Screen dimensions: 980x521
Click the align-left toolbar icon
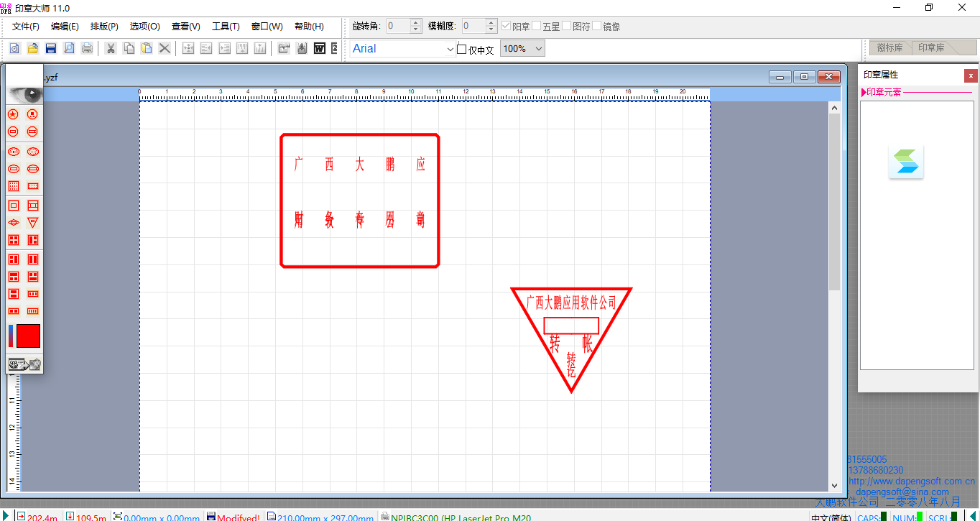pyautogui.click(x=206, y=48)
